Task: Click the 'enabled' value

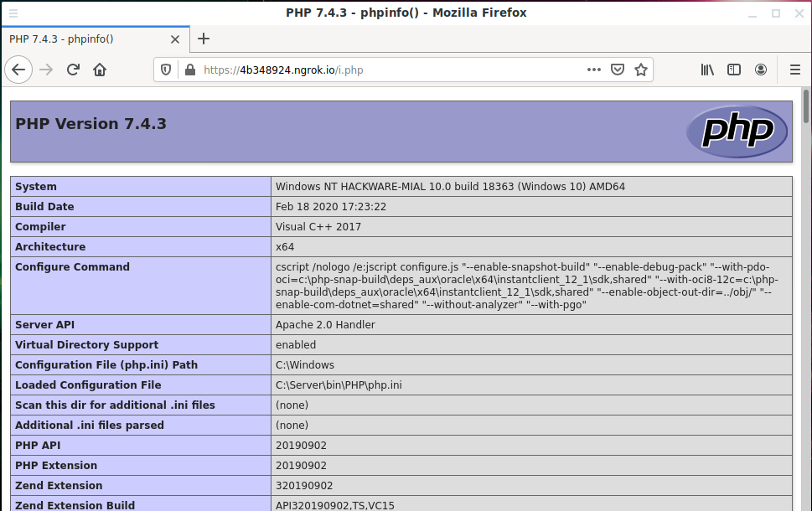Action: pyautogui.click(x=296, y=345)
